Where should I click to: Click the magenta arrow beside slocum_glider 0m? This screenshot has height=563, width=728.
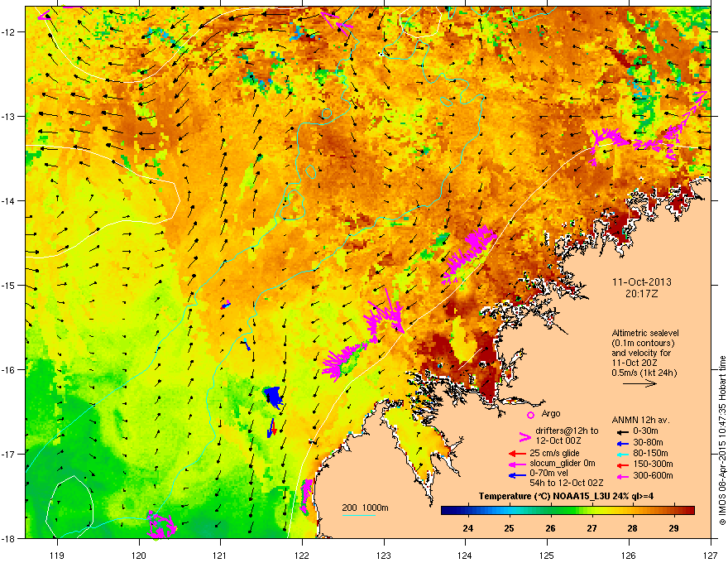pyautogui.click(x=517, y=464)
